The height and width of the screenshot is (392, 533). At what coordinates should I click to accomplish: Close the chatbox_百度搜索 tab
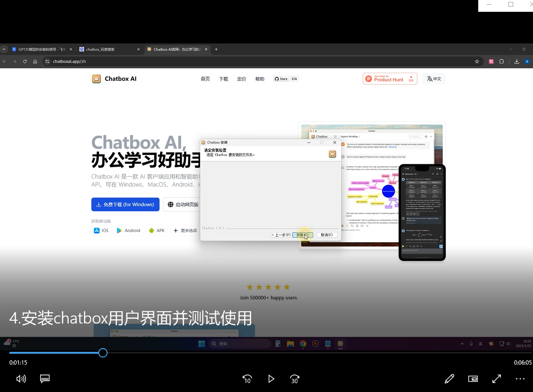coord(138,49)
